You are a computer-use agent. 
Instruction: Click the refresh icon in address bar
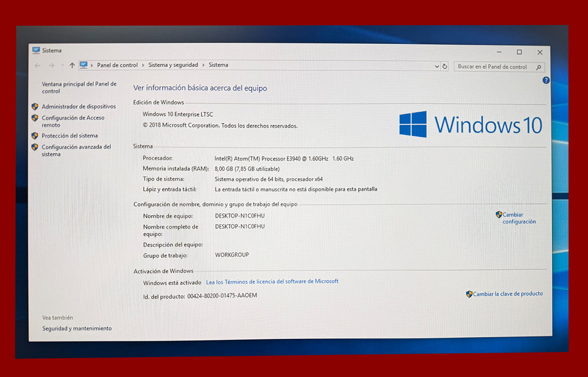tap(445, 67)
